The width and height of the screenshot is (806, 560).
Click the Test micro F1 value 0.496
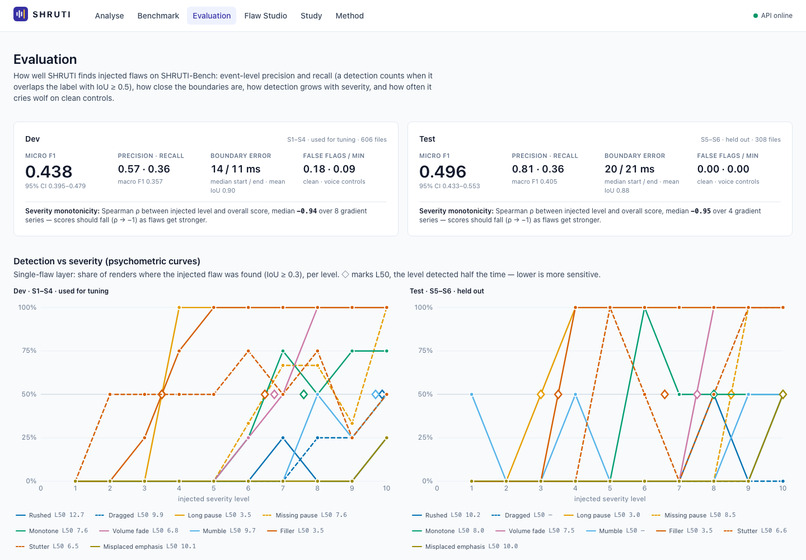(x=443, y=171)
